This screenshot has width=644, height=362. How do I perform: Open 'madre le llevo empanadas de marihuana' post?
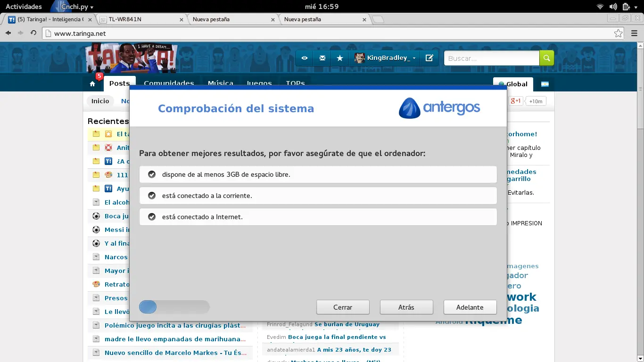175,339
